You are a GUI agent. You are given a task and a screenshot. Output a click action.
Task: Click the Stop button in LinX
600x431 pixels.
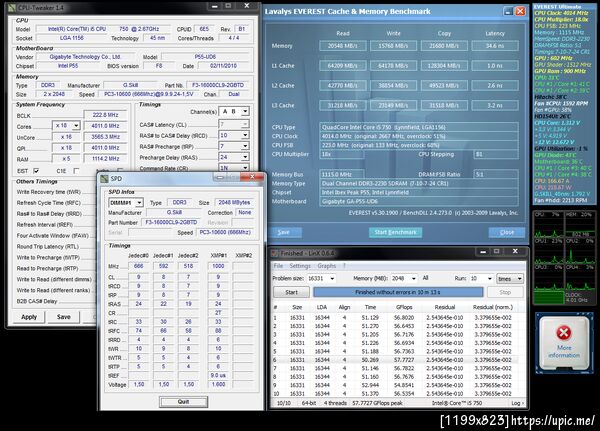505,292
